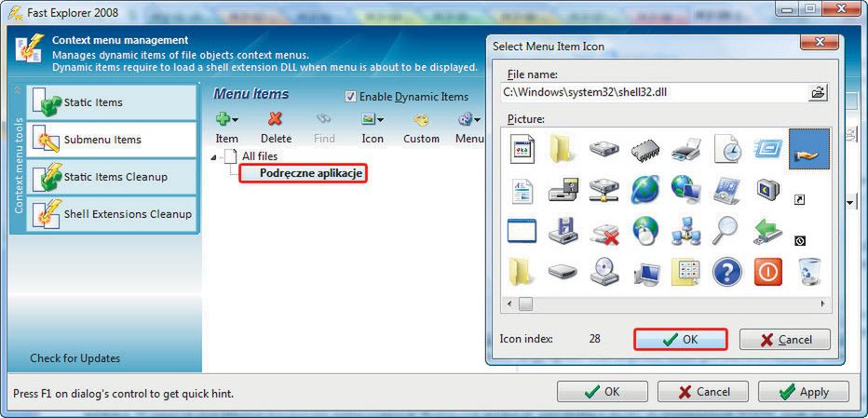
Task: Click Cancel in Fast Explorer main window
Action: (703, 391)
